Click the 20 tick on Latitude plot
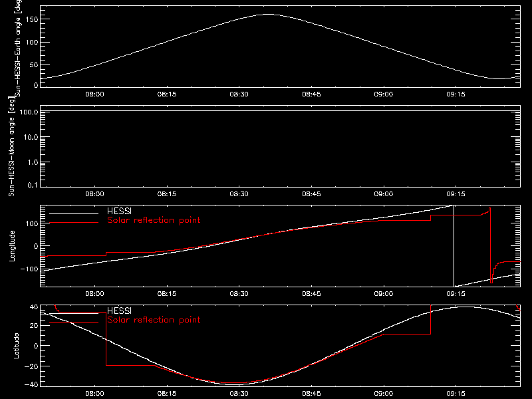This screenshot has height=399, width=532. click(34, 326)
